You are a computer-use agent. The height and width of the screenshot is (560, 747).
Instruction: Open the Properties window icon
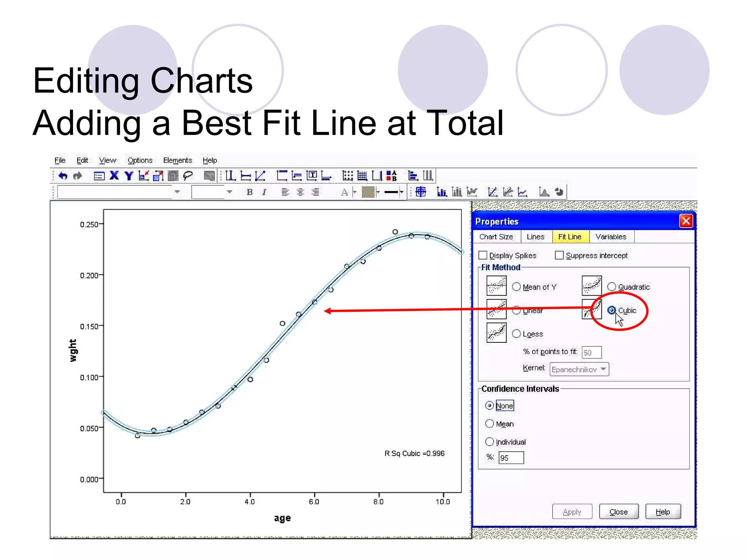pyautogui.click(x=99, y=176)
